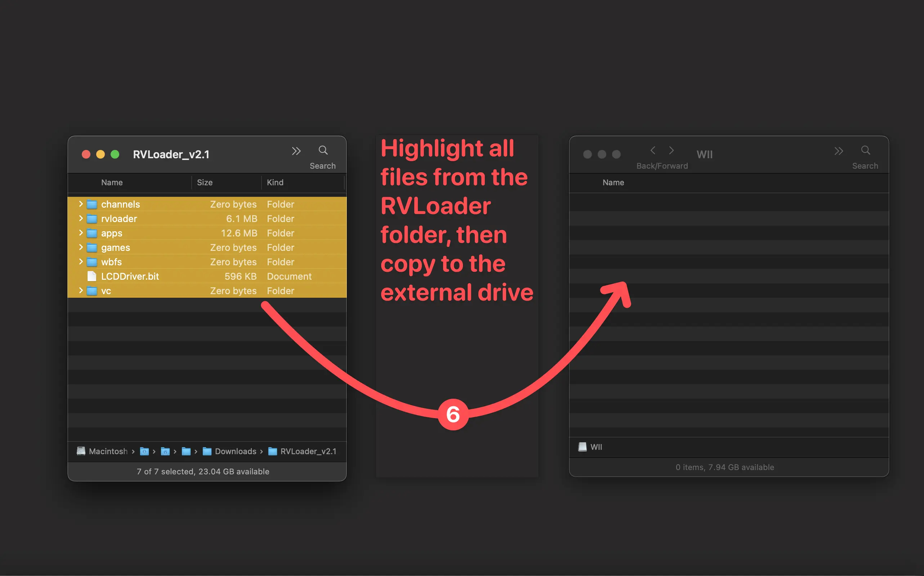Expand the rvloader folder disclosure arrow
This screenshot has width=924, height=576.
[x=81, y=218]
